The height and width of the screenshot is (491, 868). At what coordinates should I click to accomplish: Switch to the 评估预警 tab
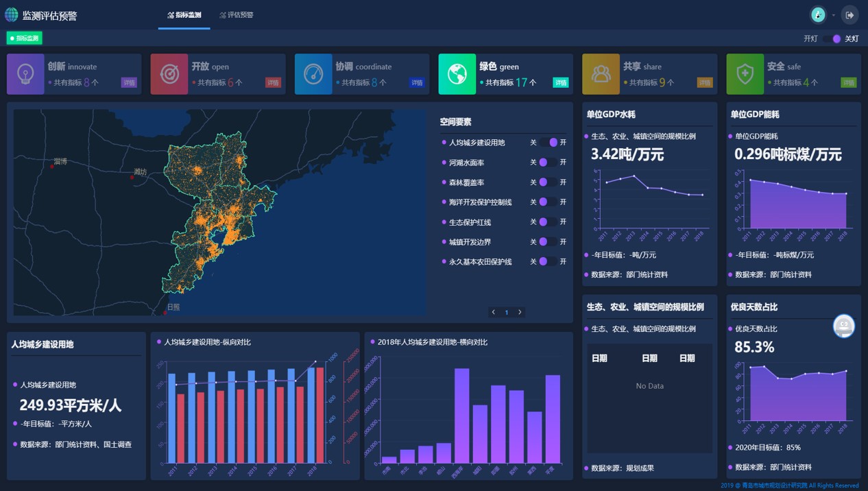click(x=237, y=14)
